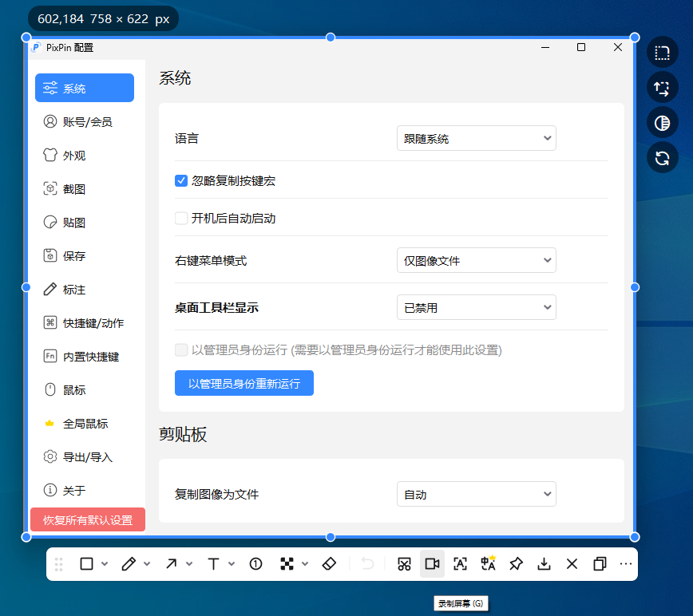Open the 导出/导入 settings page
This screenshot has width=693, height=616.
pos(85,457)
